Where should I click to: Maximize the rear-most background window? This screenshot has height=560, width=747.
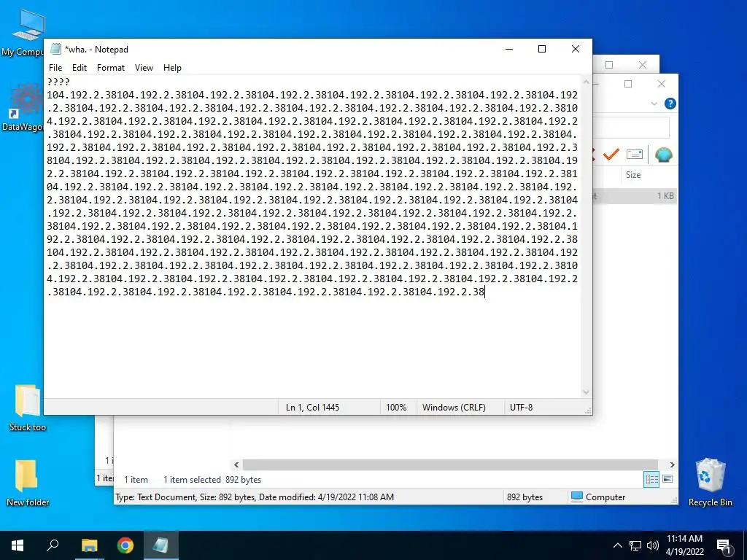[609, 65]
